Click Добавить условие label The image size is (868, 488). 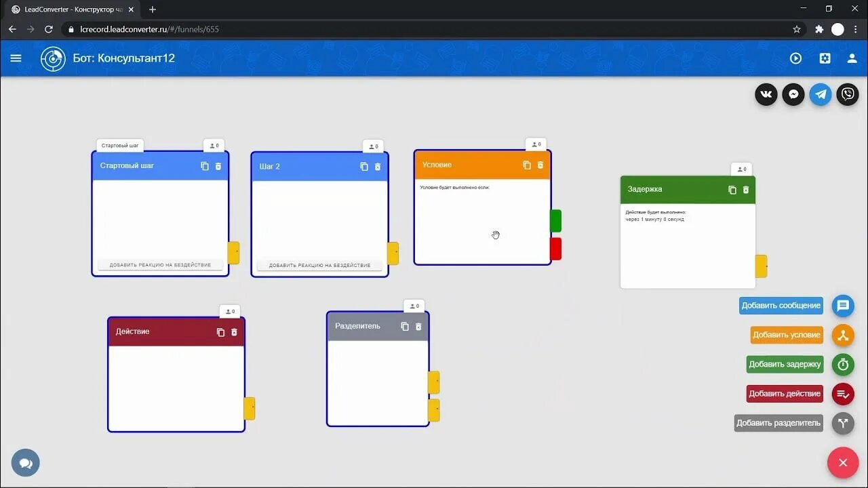(x=787, y=335)
